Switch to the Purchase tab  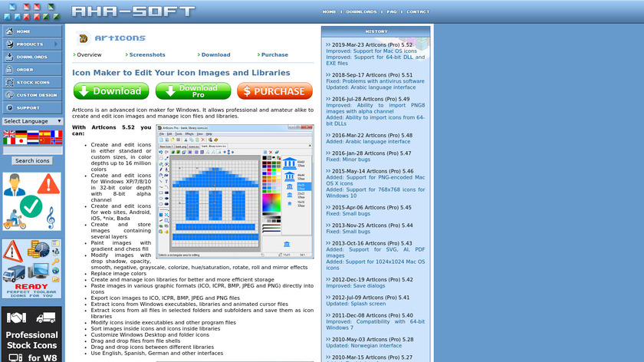pyautogui.click(x=274, y=54)
